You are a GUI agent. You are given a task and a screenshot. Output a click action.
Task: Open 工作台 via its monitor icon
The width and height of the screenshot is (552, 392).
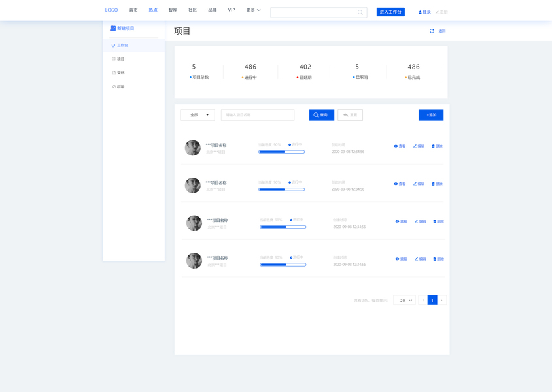[x=113, y=45]
